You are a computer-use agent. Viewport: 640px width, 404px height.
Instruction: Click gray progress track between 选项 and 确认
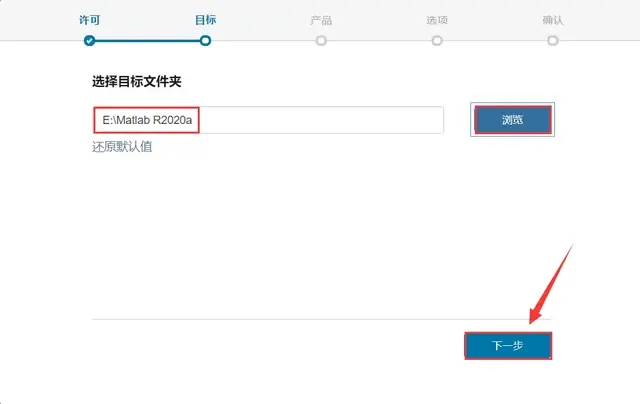coord(495,41)
